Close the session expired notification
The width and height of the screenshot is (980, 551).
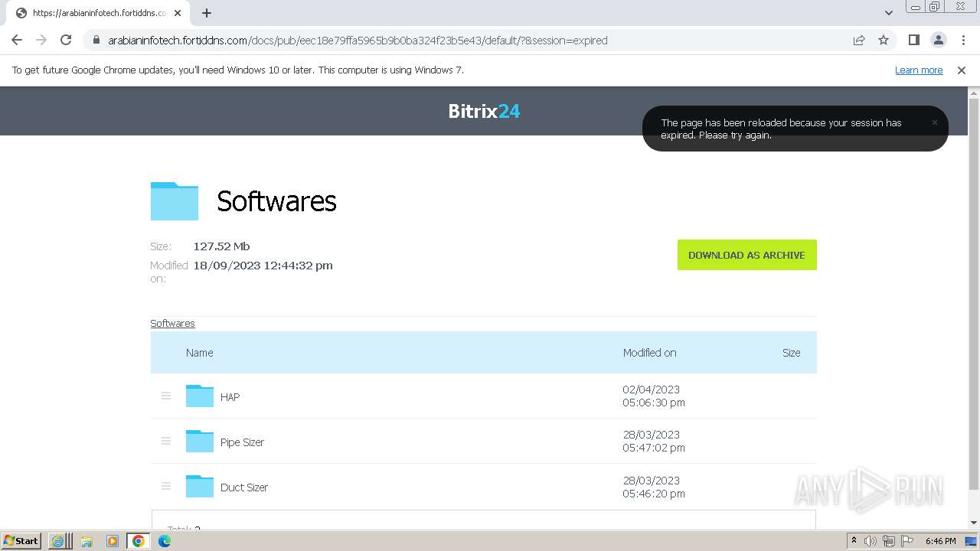[x=934, y=122]
